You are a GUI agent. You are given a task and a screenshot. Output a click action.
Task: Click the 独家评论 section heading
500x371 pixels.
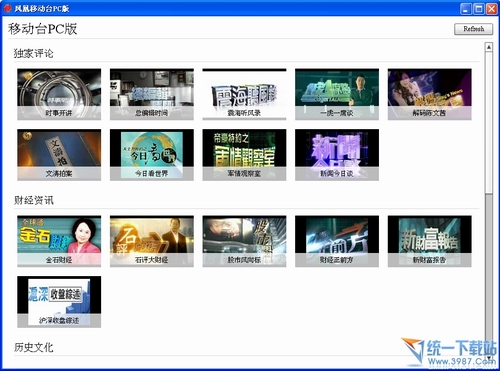[x=33, y=53]
